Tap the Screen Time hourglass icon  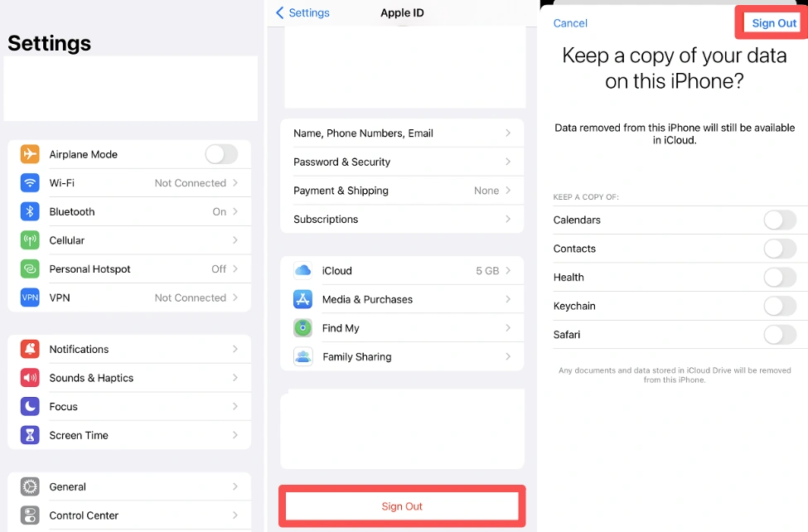tap(30, 435)
